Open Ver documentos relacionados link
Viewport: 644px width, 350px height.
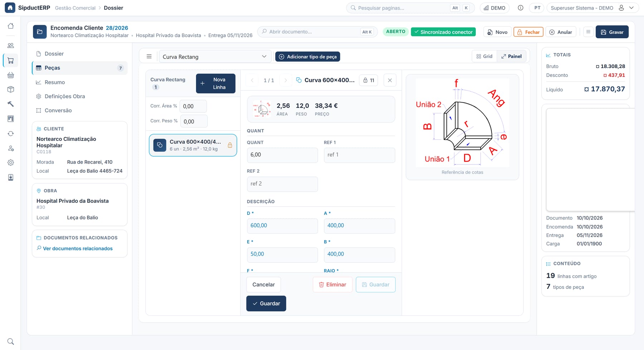(x=78, y=248)
